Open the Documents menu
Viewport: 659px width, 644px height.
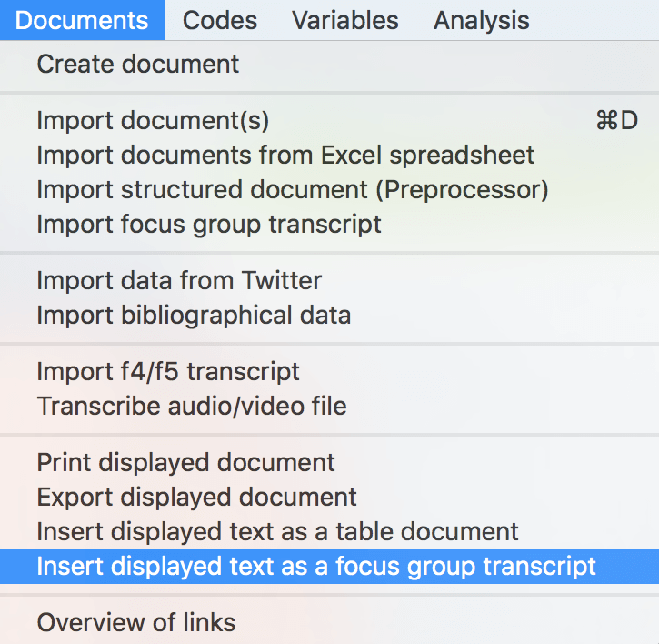[82, 20]
